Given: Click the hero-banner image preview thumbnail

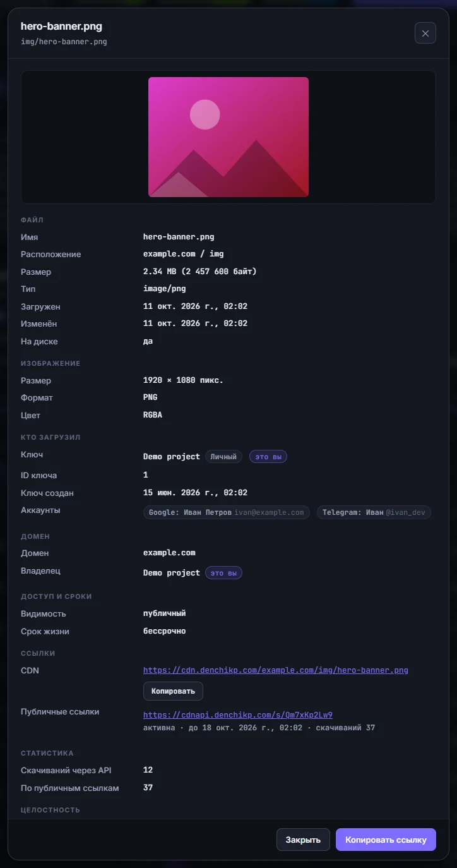Looking at the screenshot, I should click(228, 137).
